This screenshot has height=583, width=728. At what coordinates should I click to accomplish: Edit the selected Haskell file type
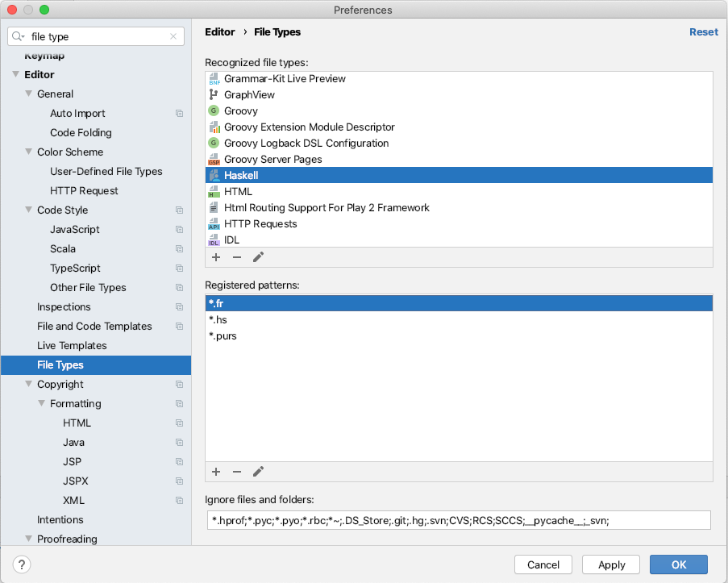(258, 257)
